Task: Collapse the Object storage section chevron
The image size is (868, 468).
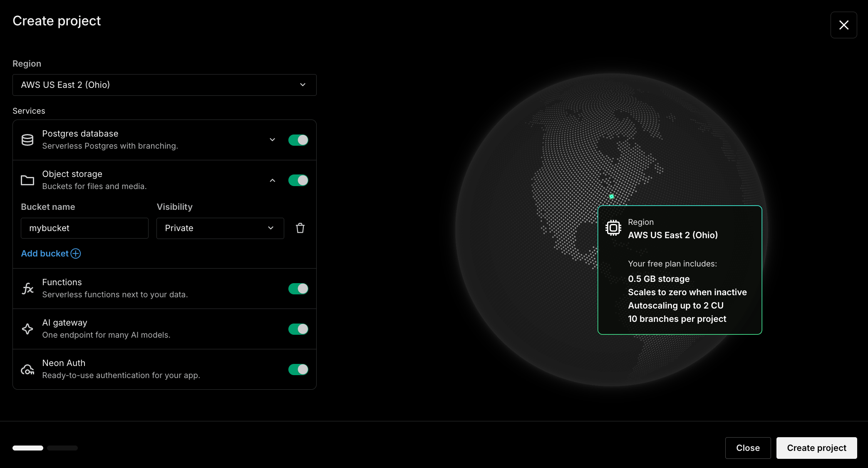Action: click(x=273, y=180)
